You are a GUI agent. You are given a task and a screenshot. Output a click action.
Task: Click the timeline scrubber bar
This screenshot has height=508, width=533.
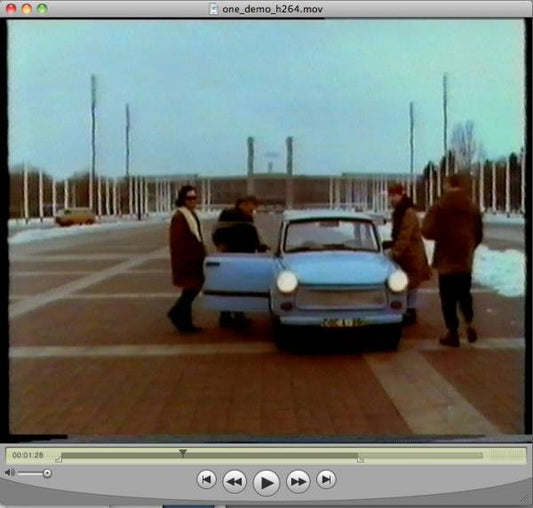(x=272, y=455)
